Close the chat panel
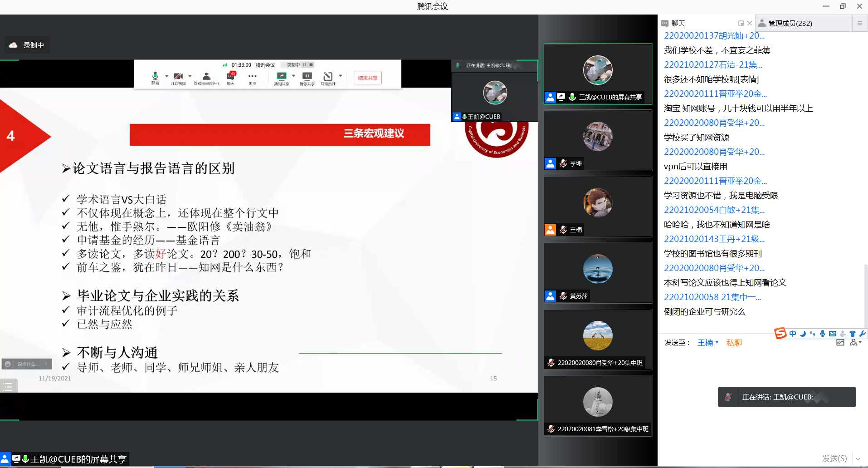Image resolution: width=868 pixels, height=468 pixels. pyautogui.click(x=750, y=23)
